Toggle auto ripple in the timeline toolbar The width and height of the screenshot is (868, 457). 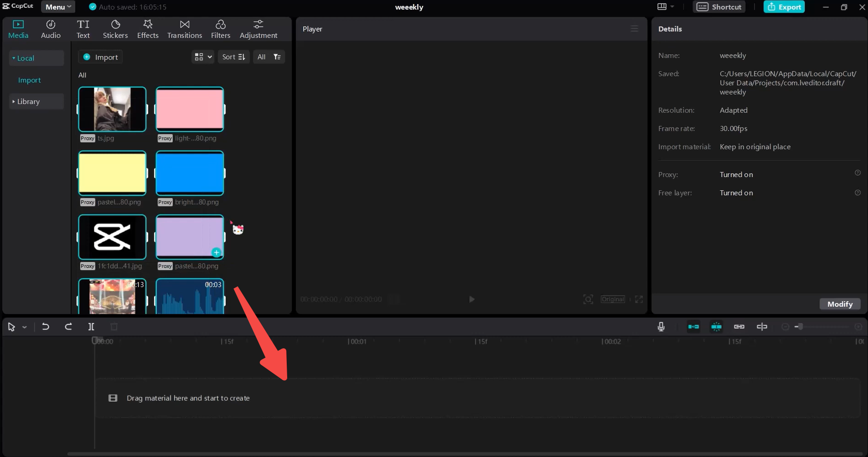pos(694,327)
